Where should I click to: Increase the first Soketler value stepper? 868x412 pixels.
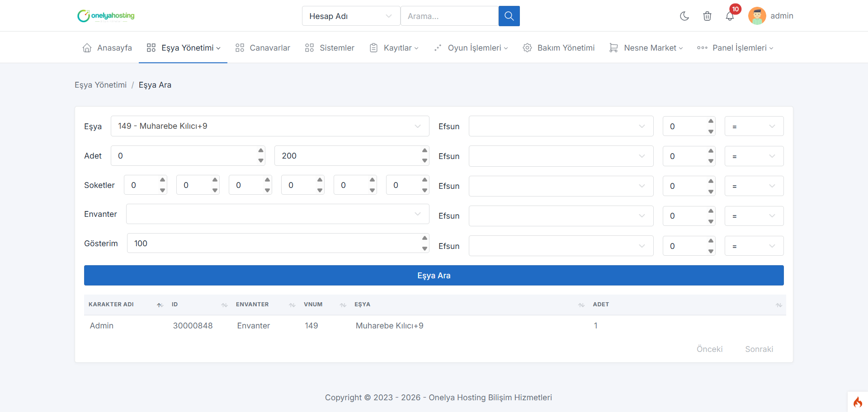163,180
